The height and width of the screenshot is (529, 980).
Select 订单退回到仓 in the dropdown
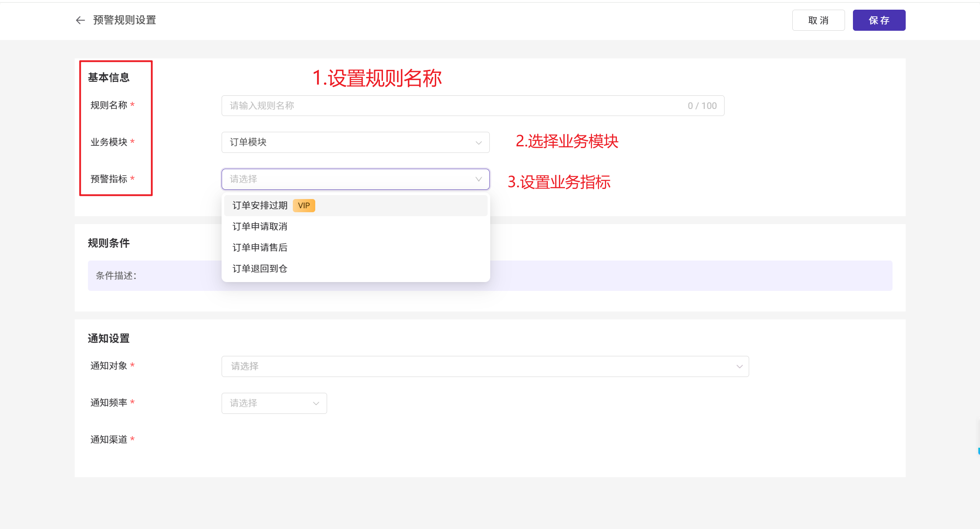[259, 269]
